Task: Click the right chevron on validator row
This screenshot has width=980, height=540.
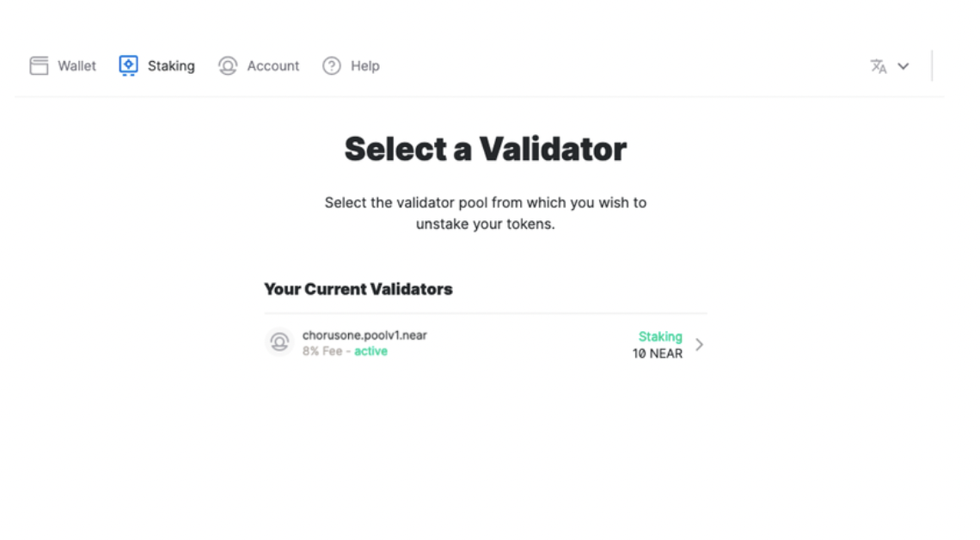Action: 699,345
